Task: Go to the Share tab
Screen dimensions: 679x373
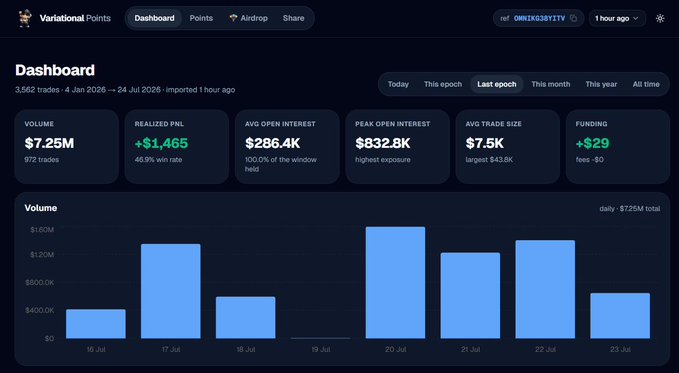Action: pos(294,18)
